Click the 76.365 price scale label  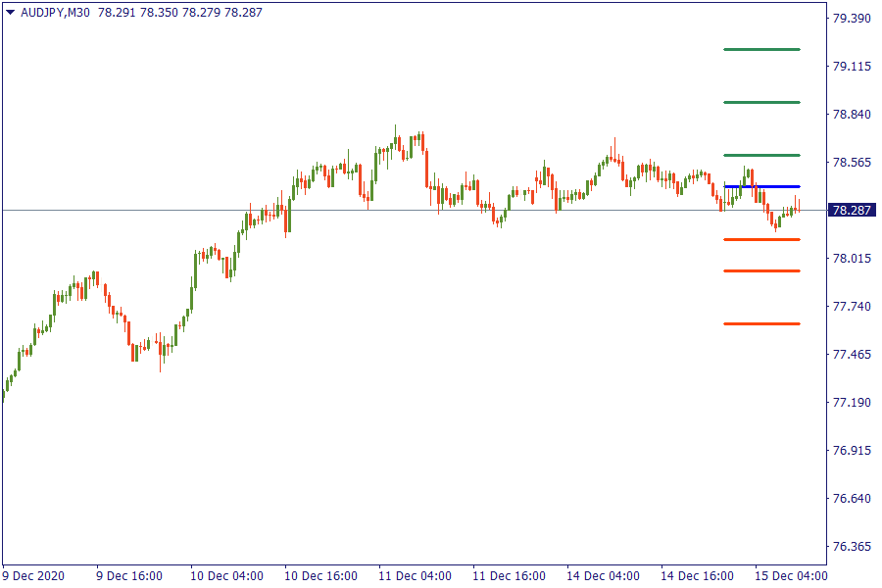coord(852,546)
